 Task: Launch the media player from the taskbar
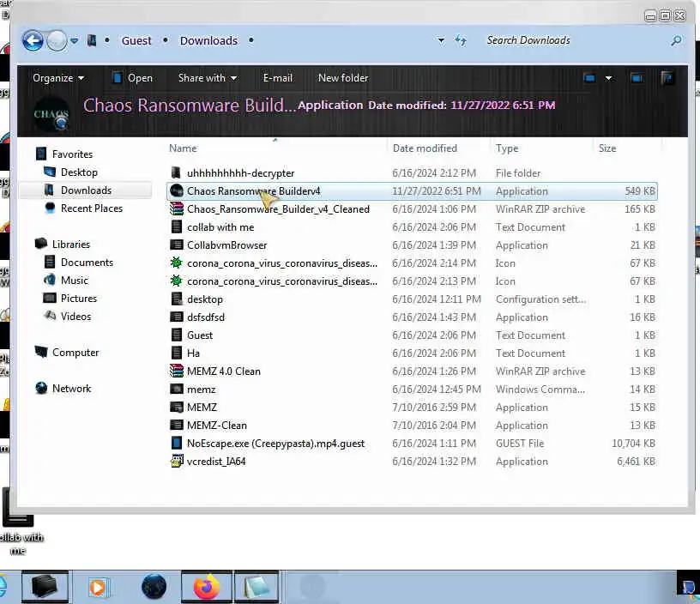pyautogui.click(x=98, y=587)
